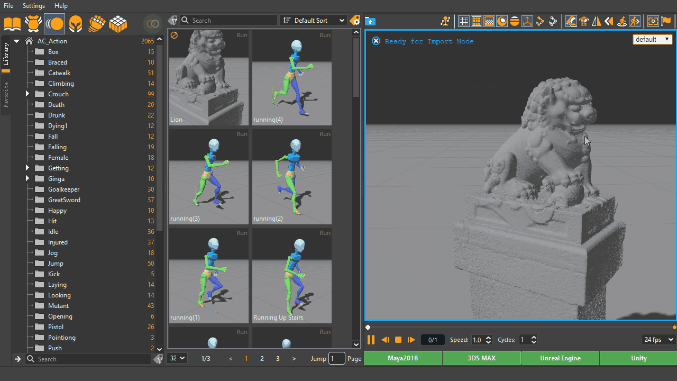Collapse the AC_Action root folder
Viewport: 677px width, 381px height.
pyautogui.click(x=16, y=41)
